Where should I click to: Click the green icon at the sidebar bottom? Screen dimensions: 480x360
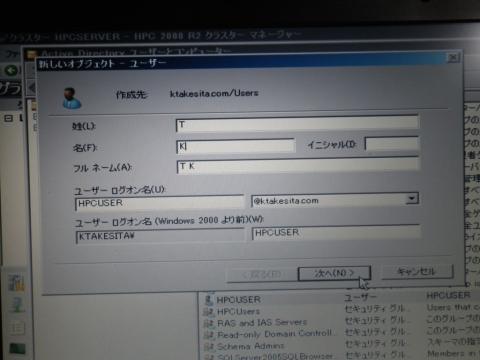pos(17,349)
